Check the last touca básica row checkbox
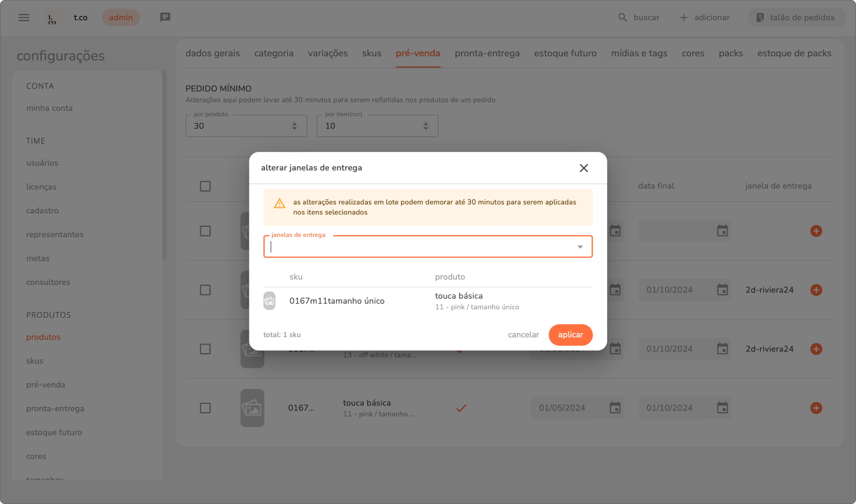 tap(205, 408)
